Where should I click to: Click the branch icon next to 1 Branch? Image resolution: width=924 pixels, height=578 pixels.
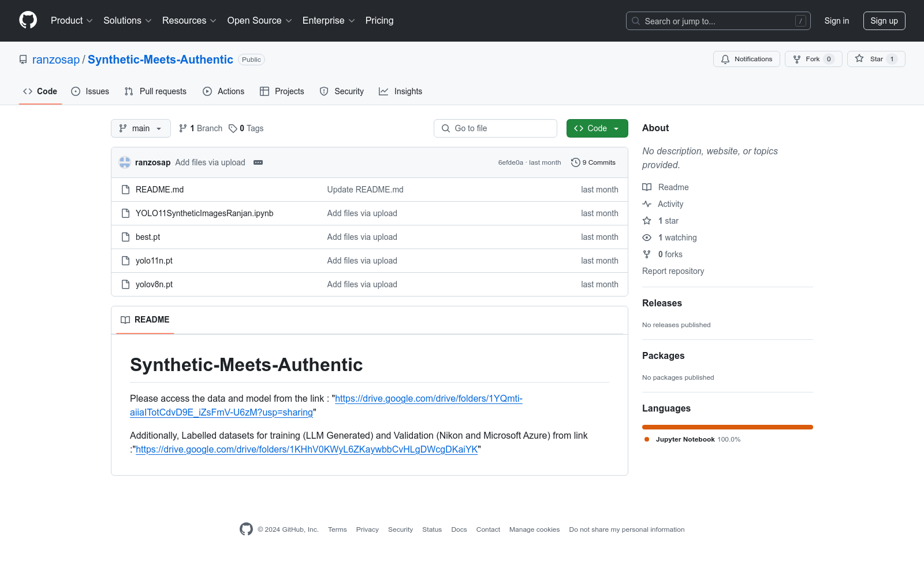pyautogui.click(x=183, y=128)
